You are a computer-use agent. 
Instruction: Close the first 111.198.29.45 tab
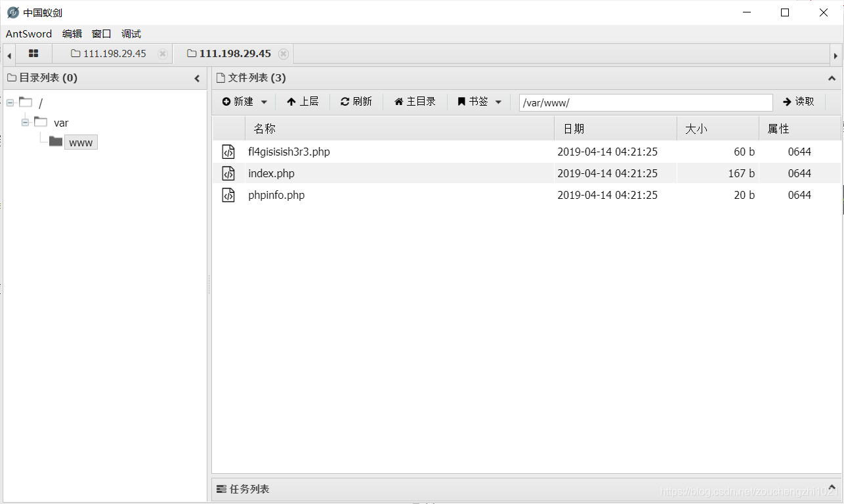[163, 54]
